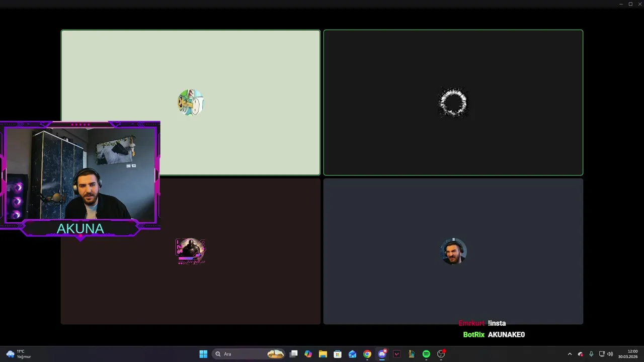The height and width of the screenshot is (362, 644).
Task: Select the armored warrior avatar participant tile
Action: click(190, 251)
